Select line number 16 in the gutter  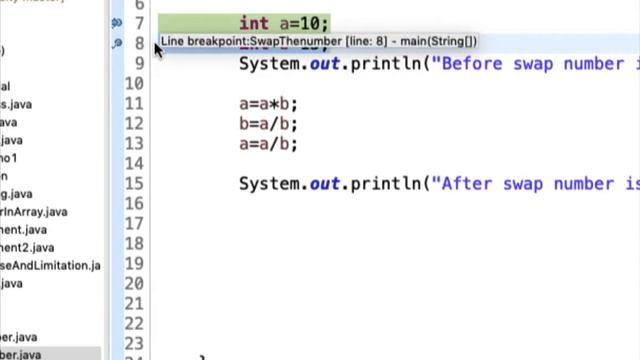click(134, 204)
